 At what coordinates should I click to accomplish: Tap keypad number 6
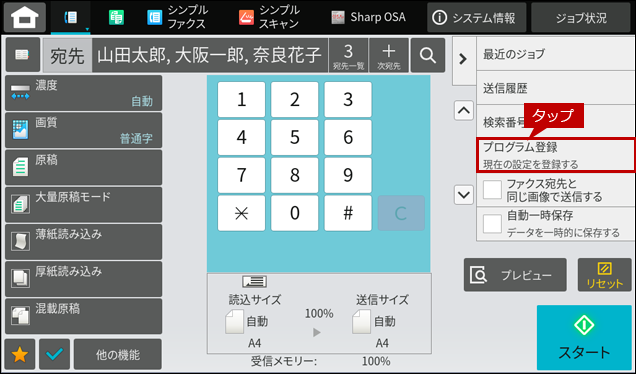(348, 138)
